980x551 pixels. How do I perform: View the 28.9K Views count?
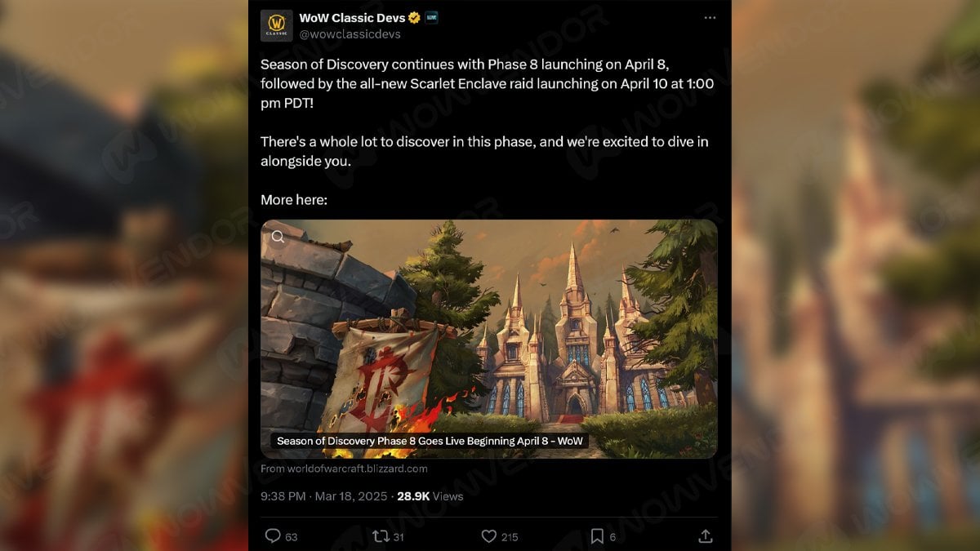click(x=430, y=495)
